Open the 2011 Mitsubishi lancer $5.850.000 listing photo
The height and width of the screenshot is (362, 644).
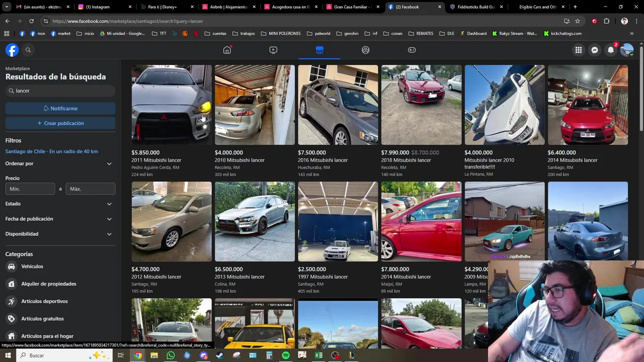[172, 105]
